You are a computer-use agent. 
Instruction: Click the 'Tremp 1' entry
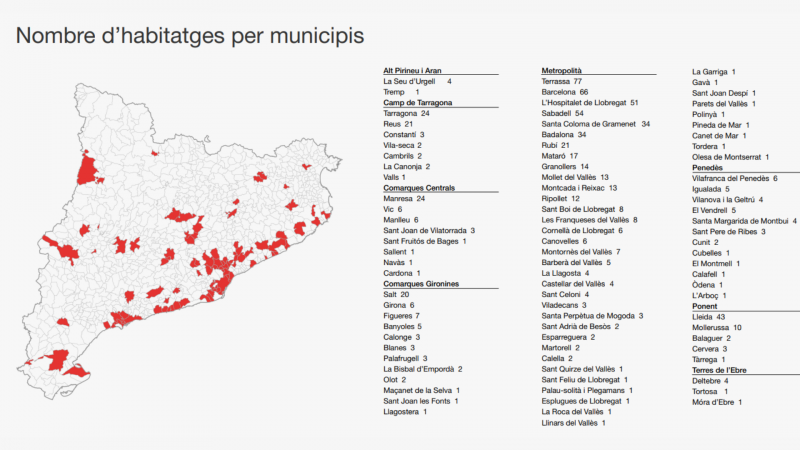[x=401, y=92]
